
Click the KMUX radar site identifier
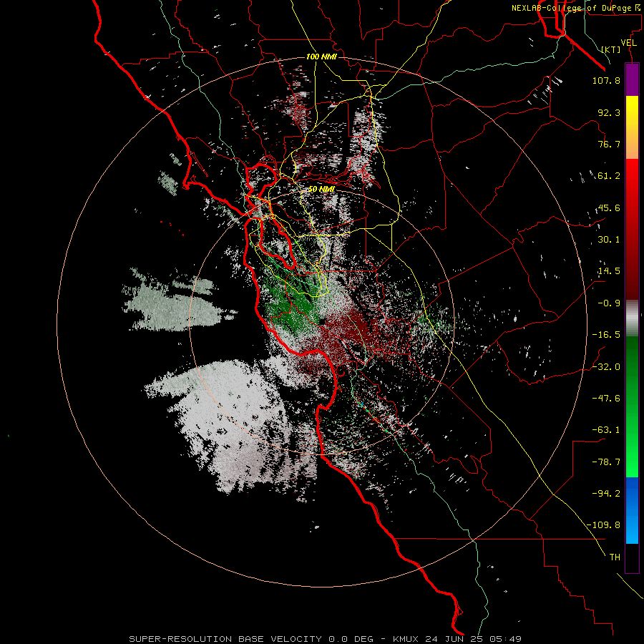(406, 639)
